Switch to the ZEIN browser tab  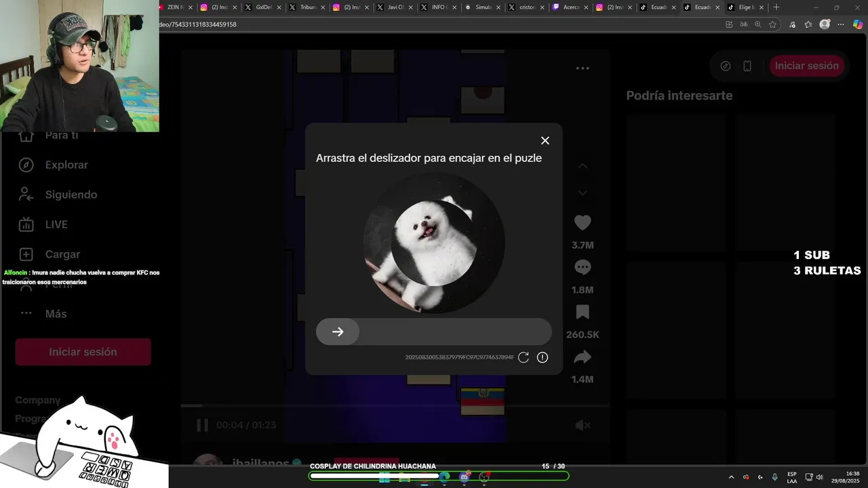point(175,7)
